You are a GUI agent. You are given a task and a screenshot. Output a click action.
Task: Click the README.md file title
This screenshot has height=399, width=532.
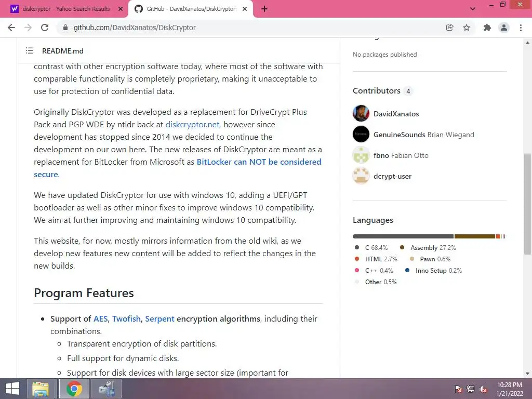(63, 51)
